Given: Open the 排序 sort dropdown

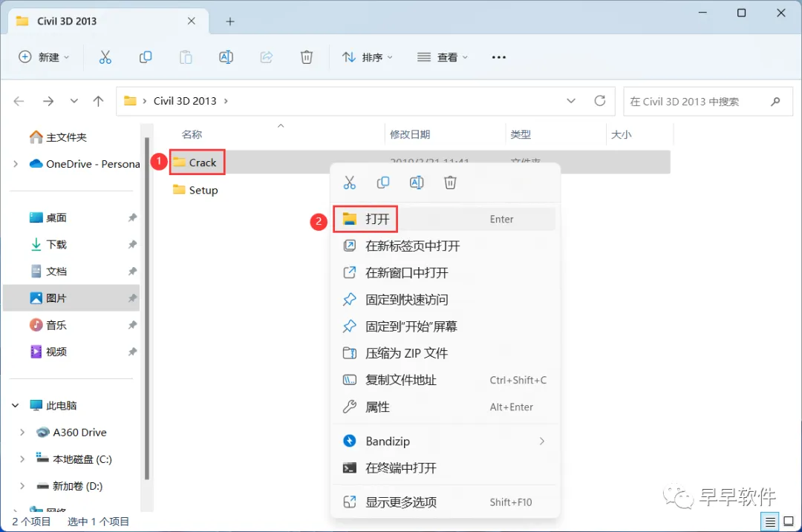Looking at the screenshot, I should tap(368, 57).
